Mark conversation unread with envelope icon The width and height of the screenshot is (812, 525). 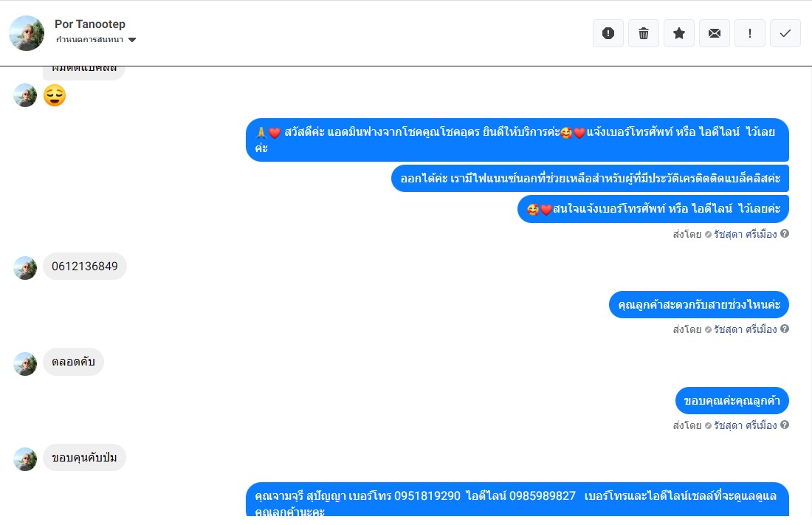(715, 33)
